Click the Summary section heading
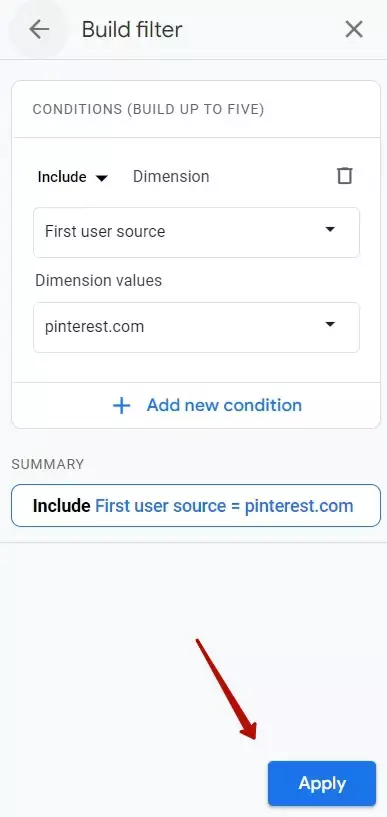Viewport: 387px width, 817px height. (x=48, y=464)
